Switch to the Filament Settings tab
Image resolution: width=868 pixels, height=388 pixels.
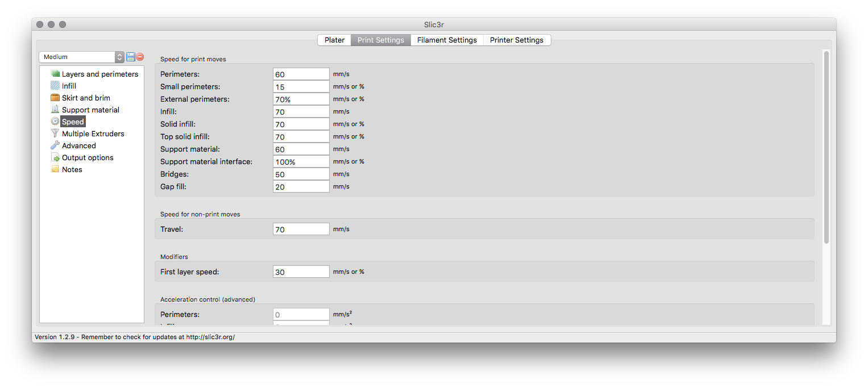[447, 40]
